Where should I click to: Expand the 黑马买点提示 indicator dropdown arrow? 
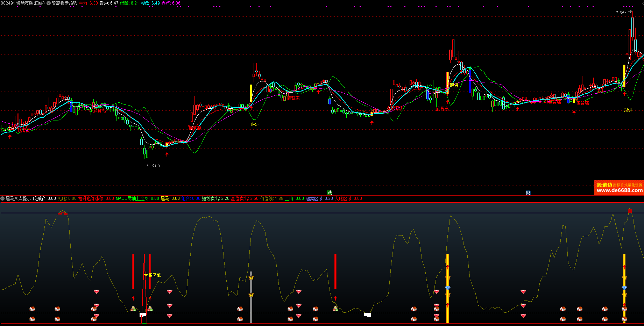coord(2,198)
